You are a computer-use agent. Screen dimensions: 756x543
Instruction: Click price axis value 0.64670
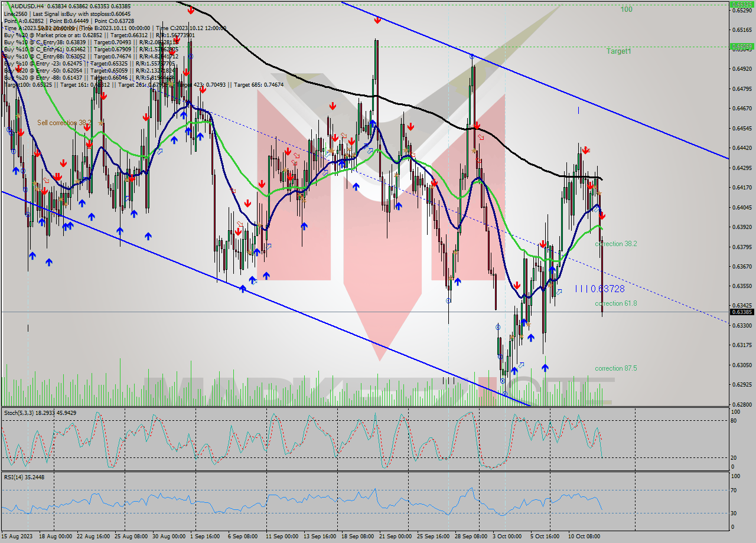(x=742, y=109)
